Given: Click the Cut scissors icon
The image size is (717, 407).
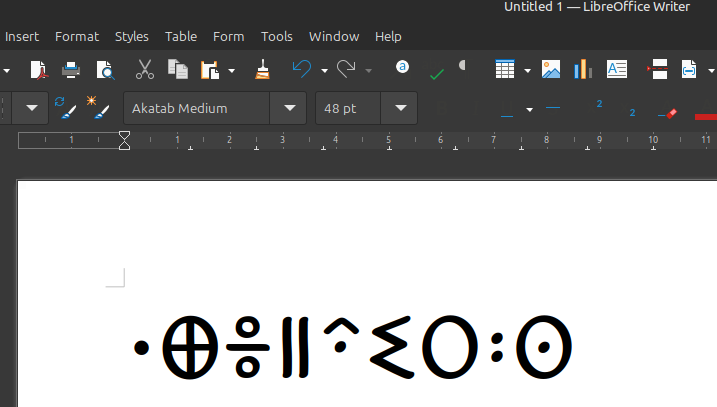Looking at the screenshot, I should click(x=144, y=70).
